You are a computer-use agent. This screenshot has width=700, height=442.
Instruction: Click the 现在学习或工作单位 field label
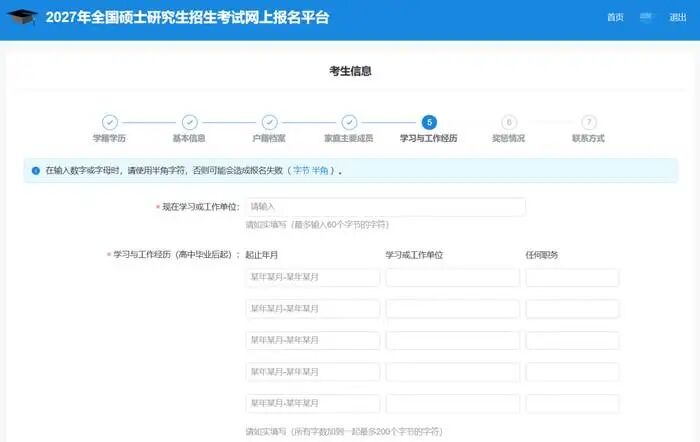click(x=200, y=207)
